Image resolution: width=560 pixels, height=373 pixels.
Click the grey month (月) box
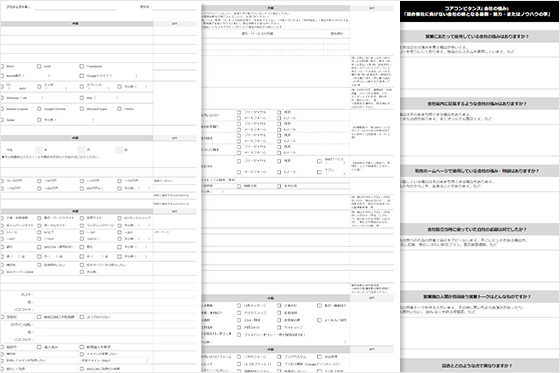tap(82, 150)
